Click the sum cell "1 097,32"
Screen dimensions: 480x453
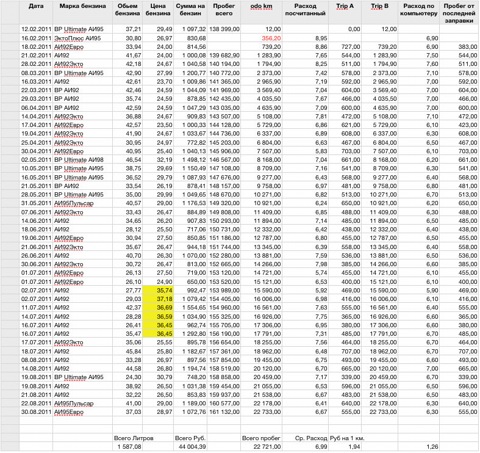coord(190,29)
